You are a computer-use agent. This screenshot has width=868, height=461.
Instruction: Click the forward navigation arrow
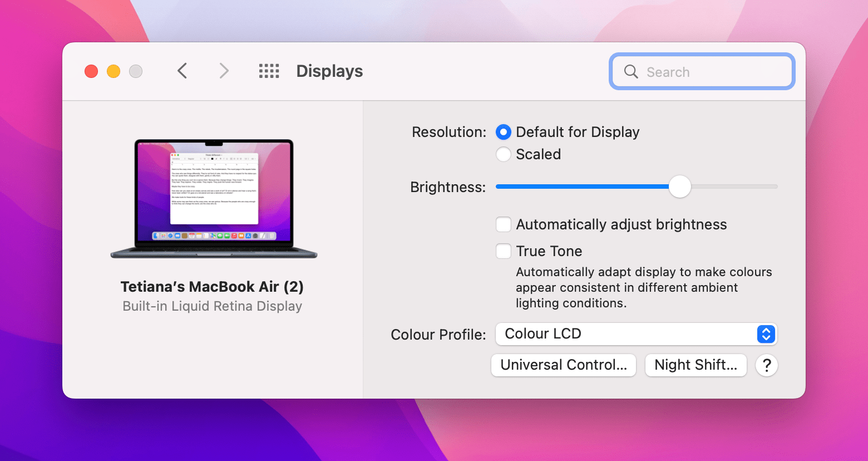tap(223, 71)
